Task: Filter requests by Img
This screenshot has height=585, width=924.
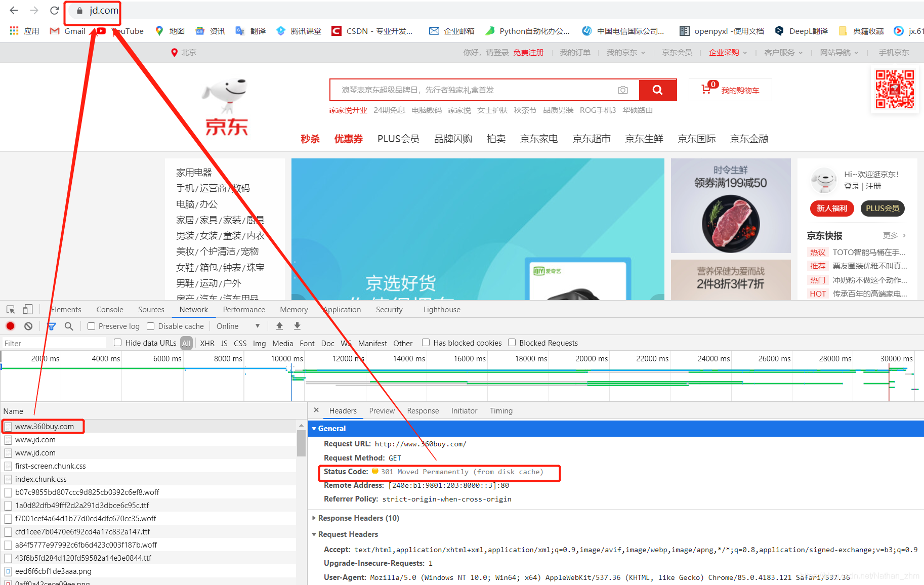Action: point(259,343)
